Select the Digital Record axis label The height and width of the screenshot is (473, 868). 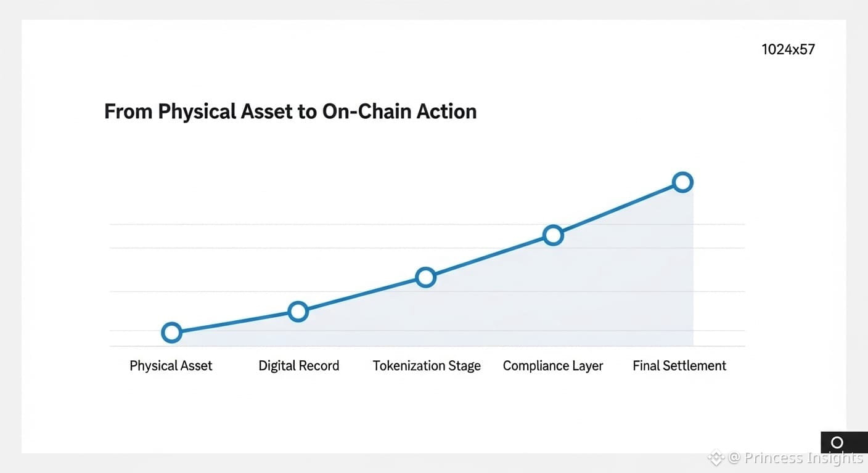(298, 366)
